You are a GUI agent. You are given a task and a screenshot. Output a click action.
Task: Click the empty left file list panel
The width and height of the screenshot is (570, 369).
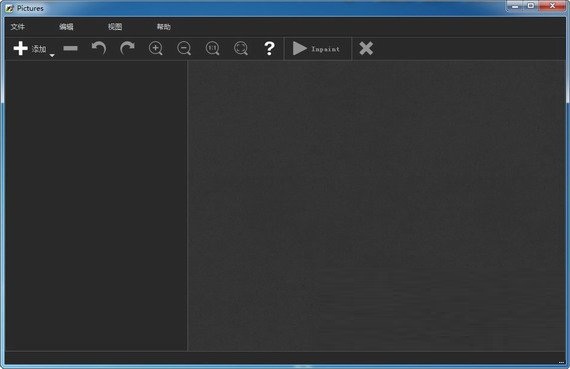(96, 205)
